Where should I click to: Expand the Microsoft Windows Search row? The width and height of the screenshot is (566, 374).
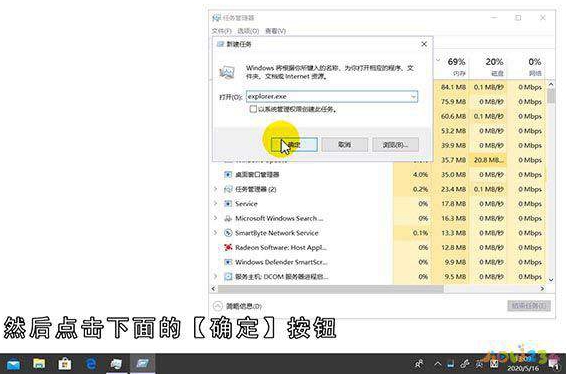coord(215,218)
